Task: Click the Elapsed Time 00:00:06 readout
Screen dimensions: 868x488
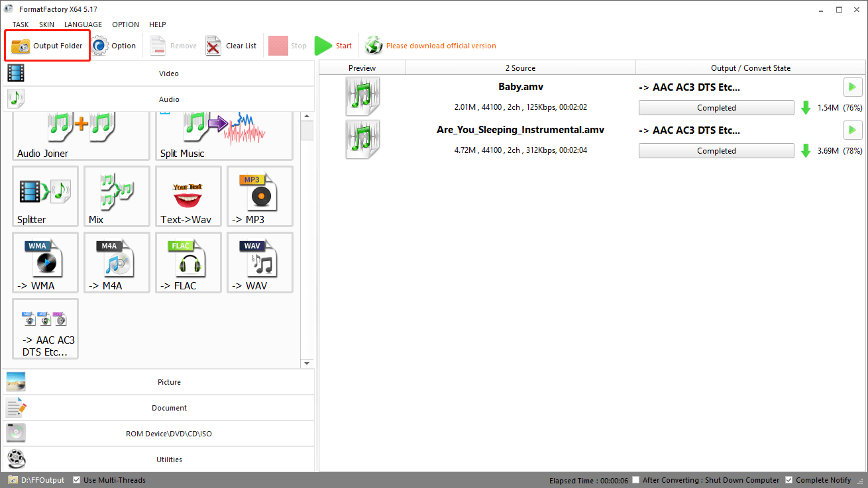Action: (588, 480)
